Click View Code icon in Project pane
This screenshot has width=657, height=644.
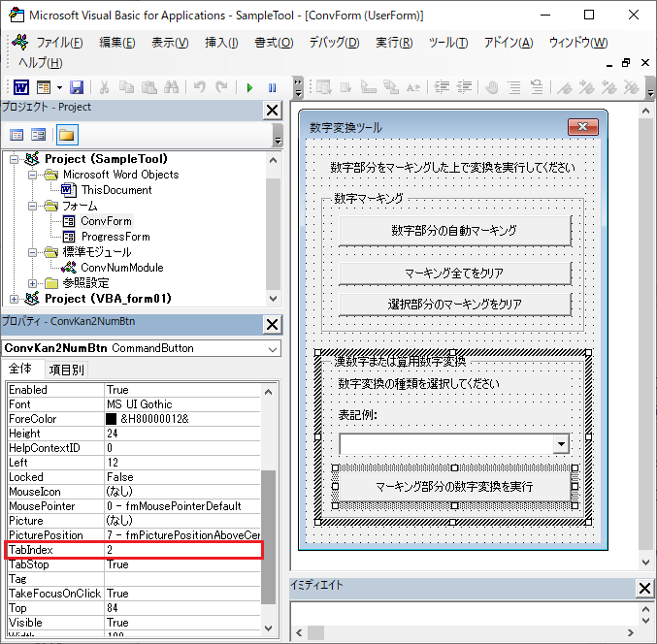pos(16,135)
